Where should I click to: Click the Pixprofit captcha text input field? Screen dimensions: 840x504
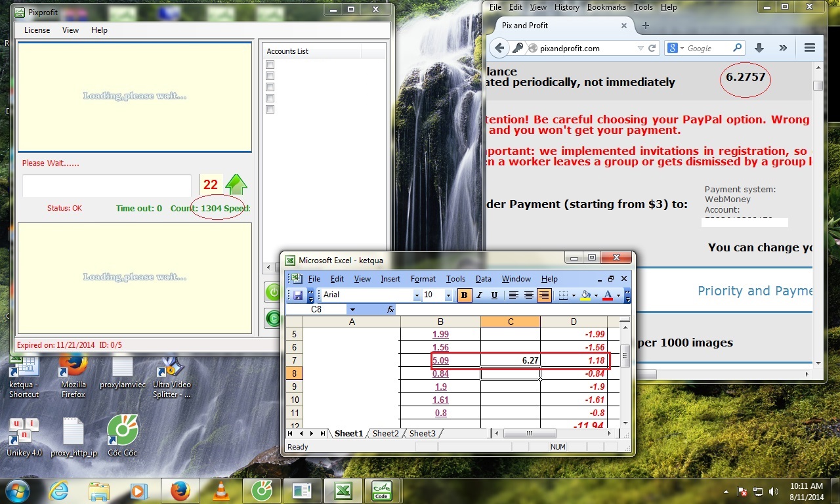(107, 186)
